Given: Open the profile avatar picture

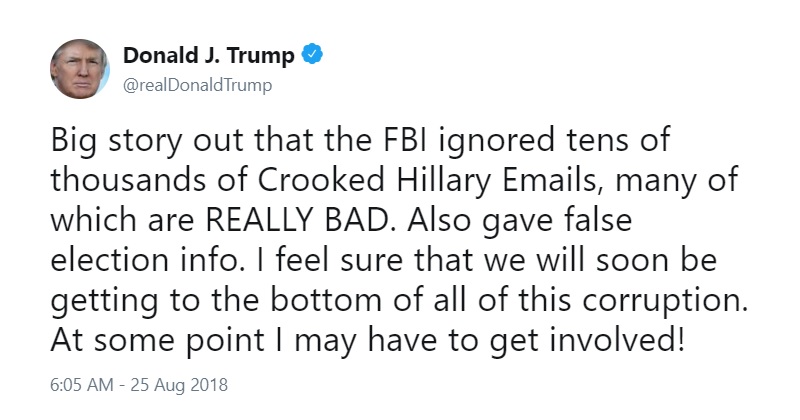Looking at the screenshot, I should coord(80,69).
